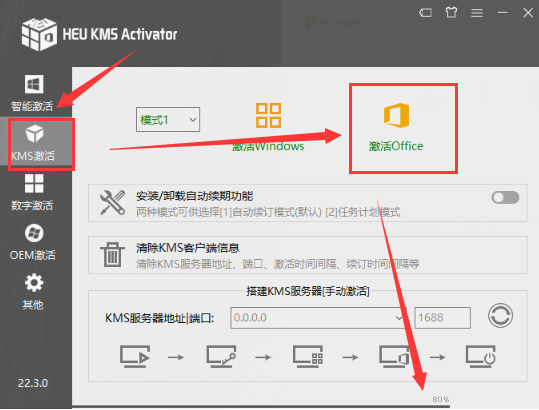This screenshot has width=539, height=410.
Task: Click the 激活Windows icon
Action: (268, 115)
